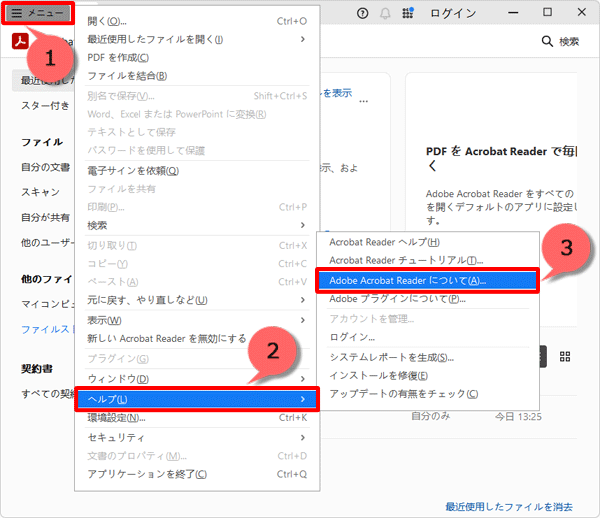Screen dimensions: 600x518
Task: Open the card's three-dot more options
Action: 364,102
